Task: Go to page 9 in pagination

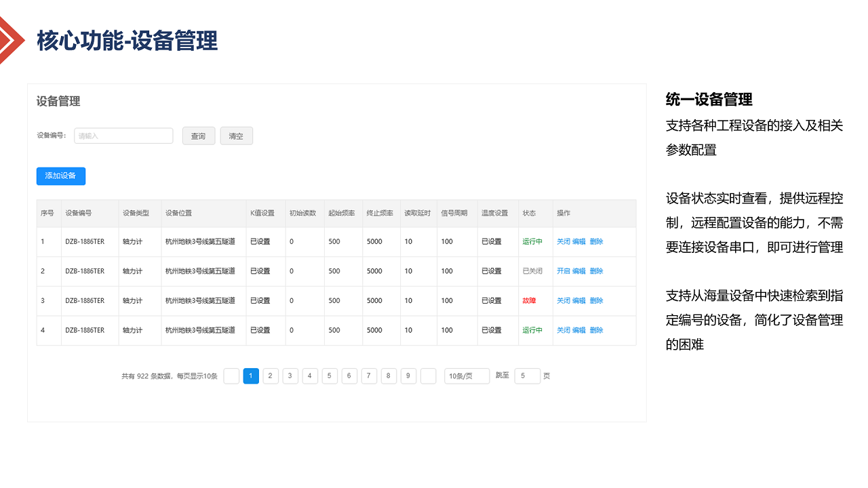Action: click(408, 376)
